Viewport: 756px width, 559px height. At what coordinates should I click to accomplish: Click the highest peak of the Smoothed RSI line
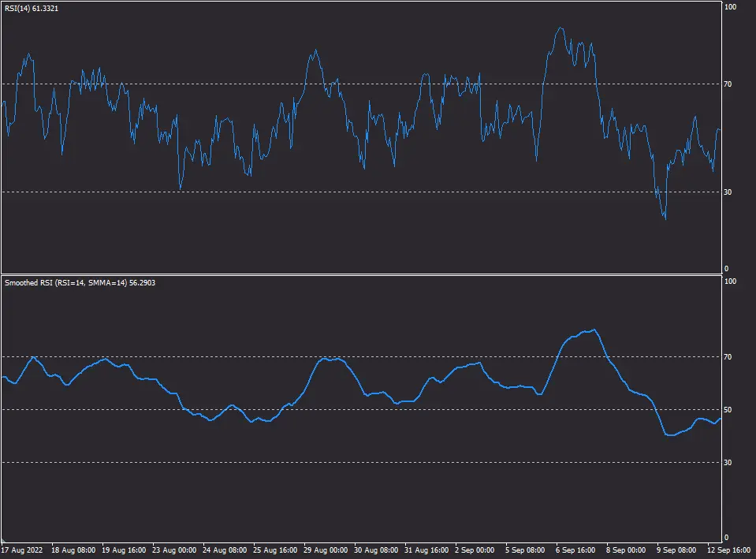point(594,330)
